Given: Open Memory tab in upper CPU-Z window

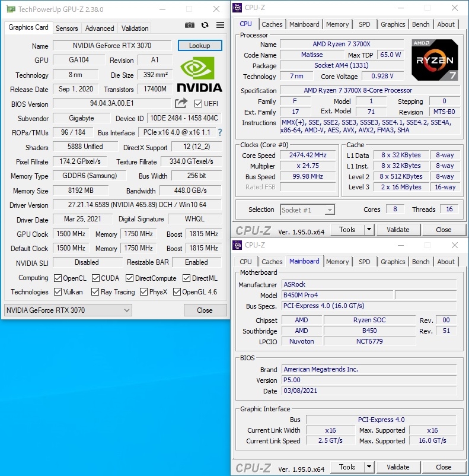Looking at the screenshot, I should click(337, 24).
